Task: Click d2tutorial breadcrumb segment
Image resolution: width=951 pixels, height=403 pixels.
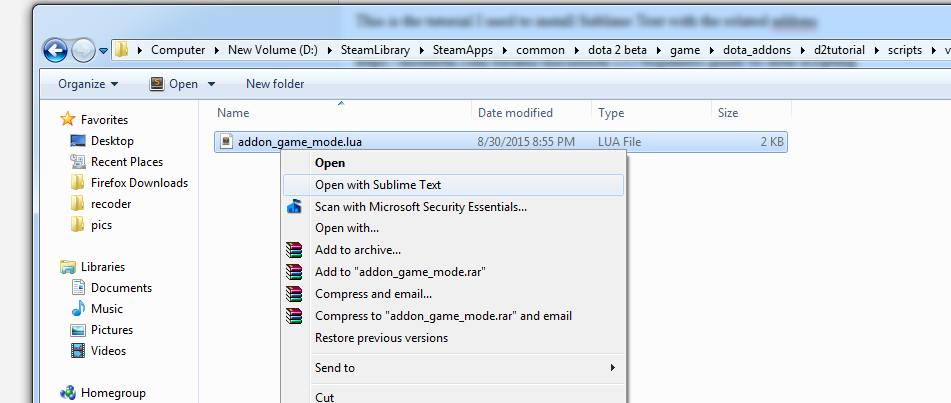Action: [x=839, y=50]
